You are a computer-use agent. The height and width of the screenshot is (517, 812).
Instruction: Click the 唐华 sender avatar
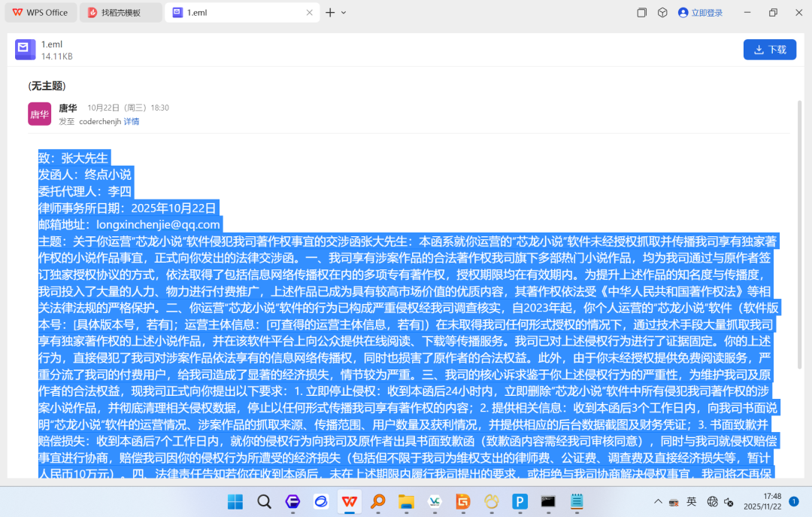tap(39, 114)
